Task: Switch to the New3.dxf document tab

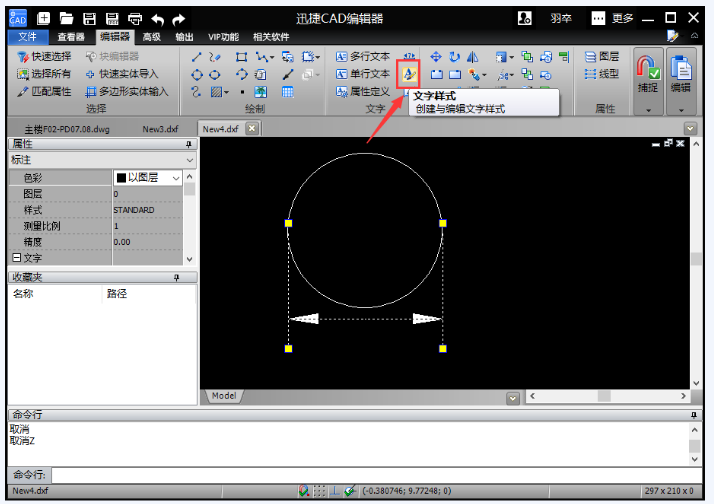Action: point(160,129)
